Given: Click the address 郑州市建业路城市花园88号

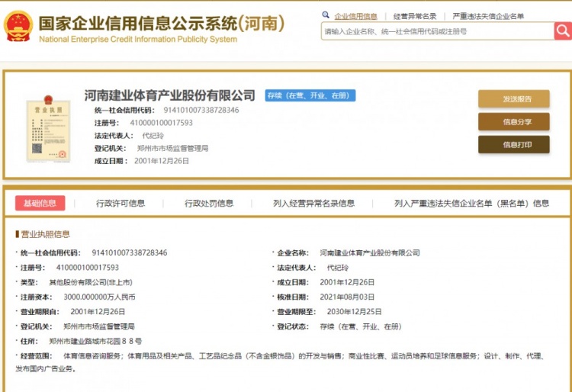Looking at the screenshot, I should (95, 342).
